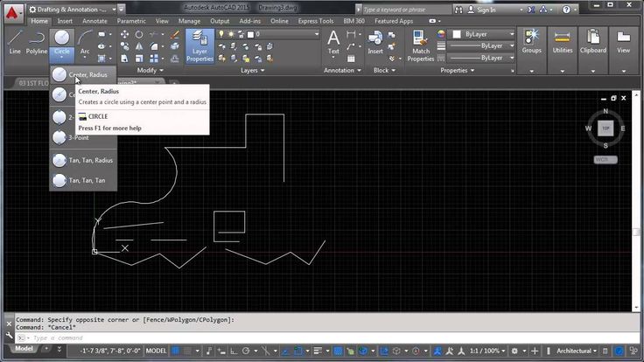Click the Text annotation tool

click(x=333, y=43)
